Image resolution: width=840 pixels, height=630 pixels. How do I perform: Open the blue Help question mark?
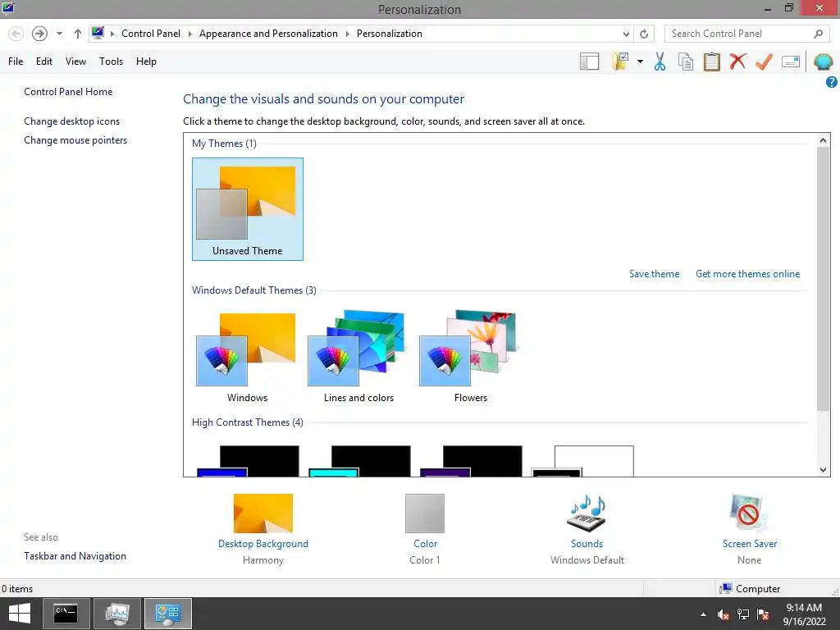point(832,82)
